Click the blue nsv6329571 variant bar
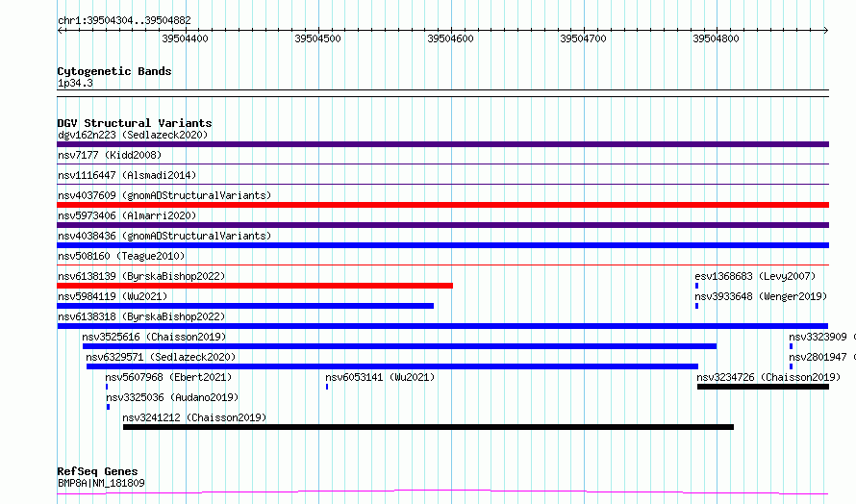856x504 pixels. click(392, 366)
